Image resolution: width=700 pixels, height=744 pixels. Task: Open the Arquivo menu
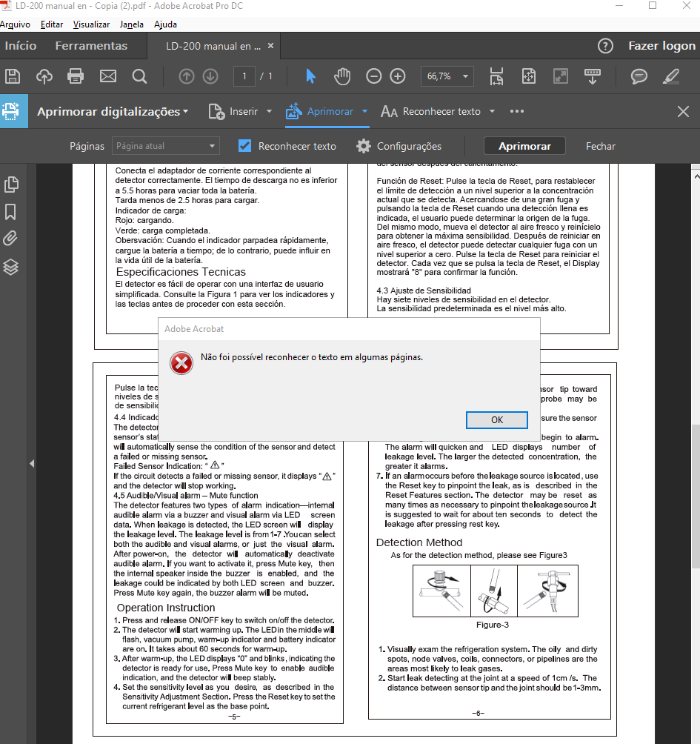coord(15,24)
